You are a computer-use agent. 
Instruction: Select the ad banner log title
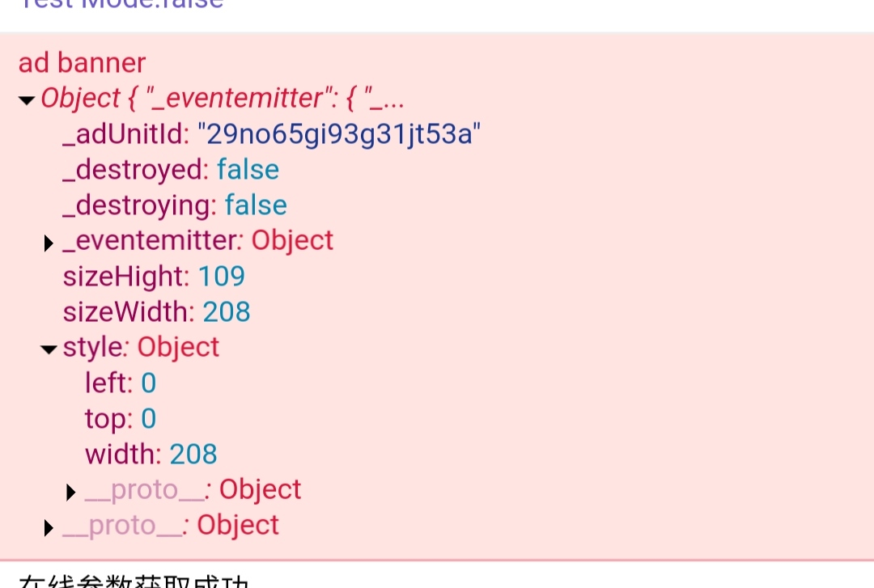click(82, 62)
